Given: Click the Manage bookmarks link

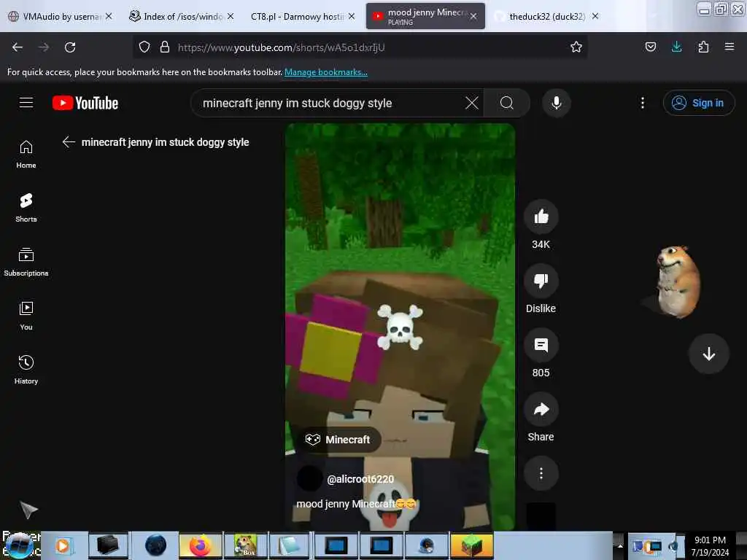Looking at the screenshot, I should pyautogui.click(x=326, y=72).
